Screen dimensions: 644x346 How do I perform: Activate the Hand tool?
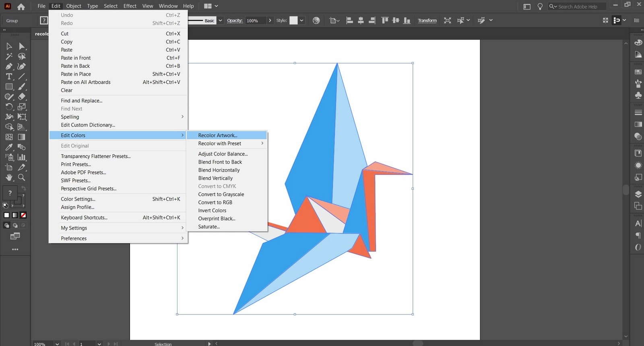point(9,177)
